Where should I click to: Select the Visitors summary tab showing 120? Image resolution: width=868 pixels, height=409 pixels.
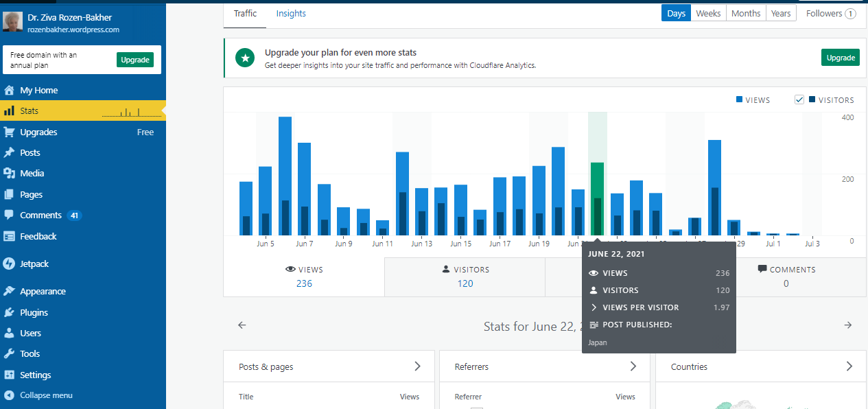[465, 277]
